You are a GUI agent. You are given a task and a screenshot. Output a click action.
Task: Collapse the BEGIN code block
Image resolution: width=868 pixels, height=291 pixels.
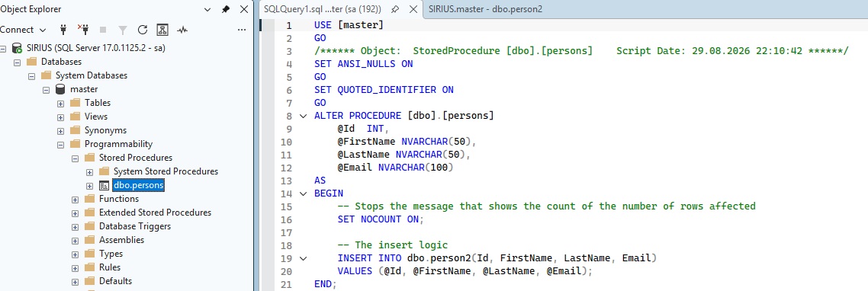(x=303, y=193)
